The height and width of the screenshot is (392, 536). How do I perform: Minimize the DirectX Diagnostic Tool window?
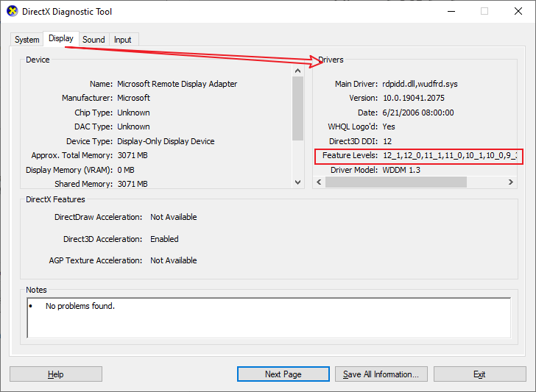[451, 11]
